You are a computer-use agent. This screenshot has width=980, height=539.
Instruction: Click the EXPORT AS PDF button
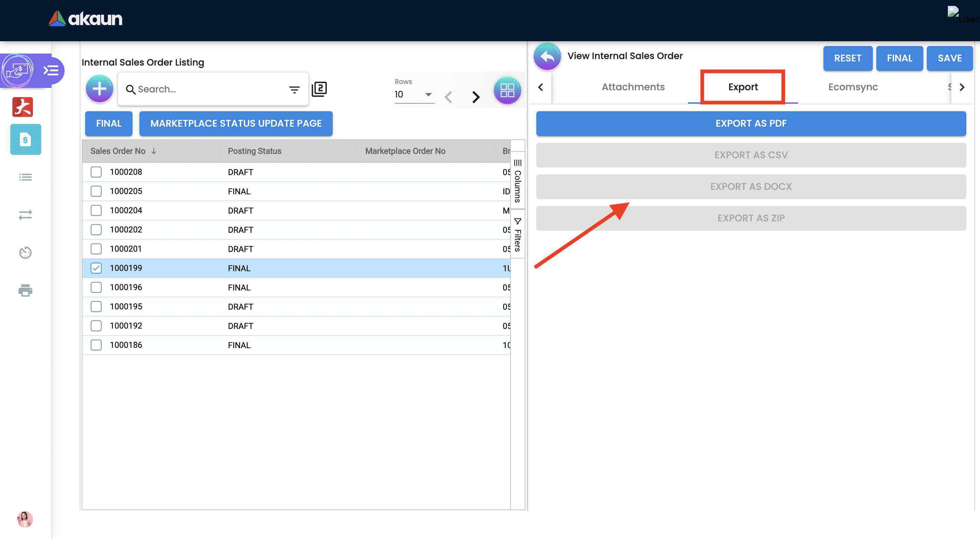tap(751, 123)
